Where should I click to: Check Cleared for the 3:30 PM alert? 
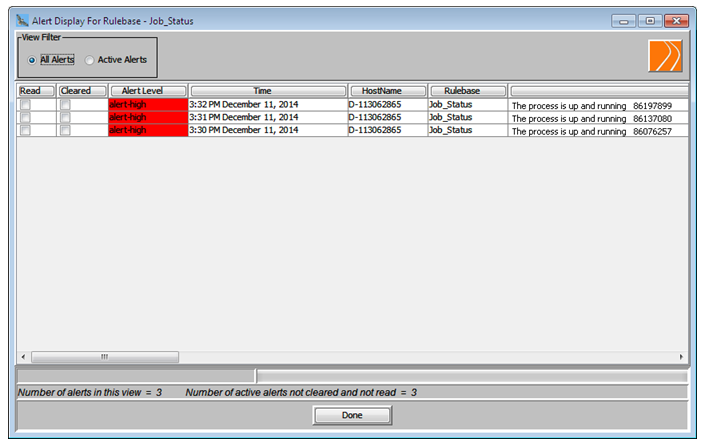65,130
